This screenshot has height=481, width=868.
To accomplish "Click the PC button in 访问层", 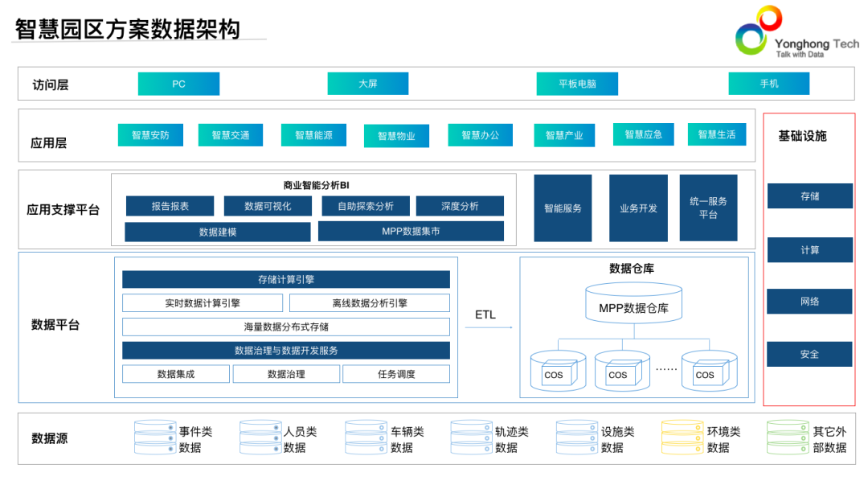I will click(178, 84).
